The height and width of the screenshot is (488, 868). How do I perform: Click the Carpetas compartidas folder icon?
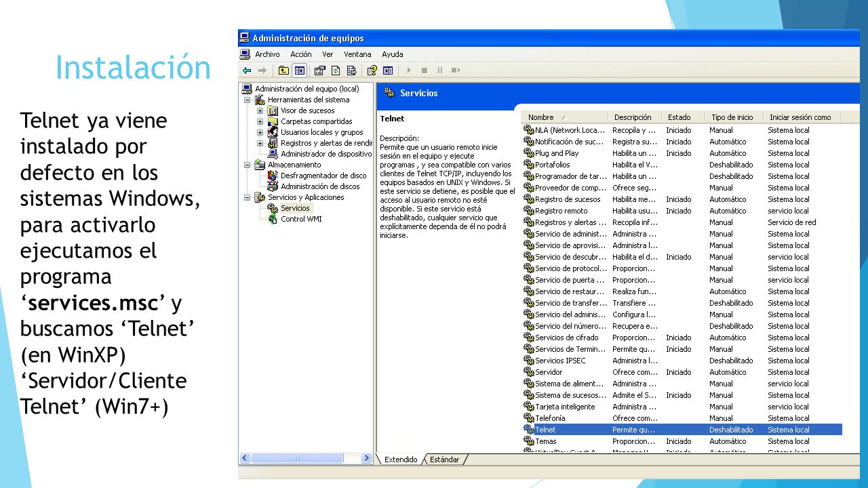click(273, 121)
